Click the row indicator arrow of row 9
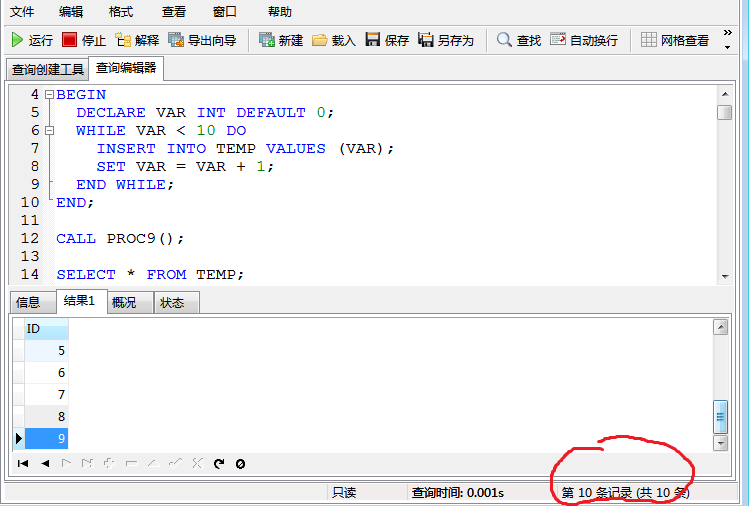 tap(19, 439)
